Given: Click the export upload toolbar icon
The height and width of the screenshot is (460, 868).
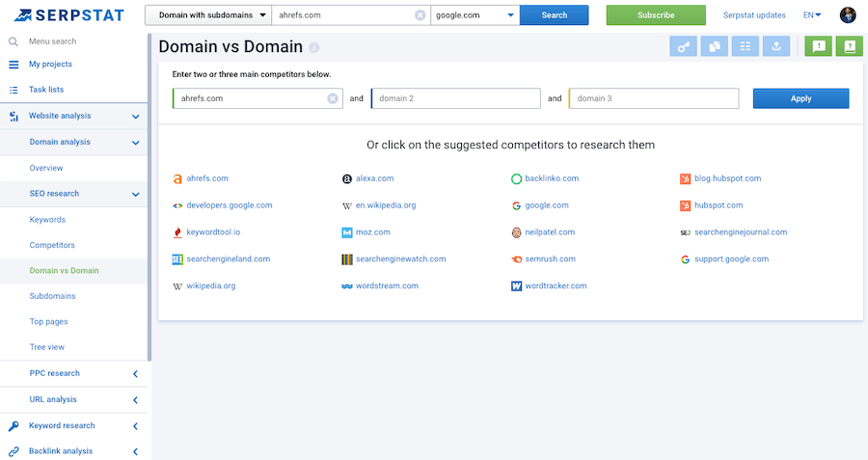Looking at the screenshot, I should [776, 46].
